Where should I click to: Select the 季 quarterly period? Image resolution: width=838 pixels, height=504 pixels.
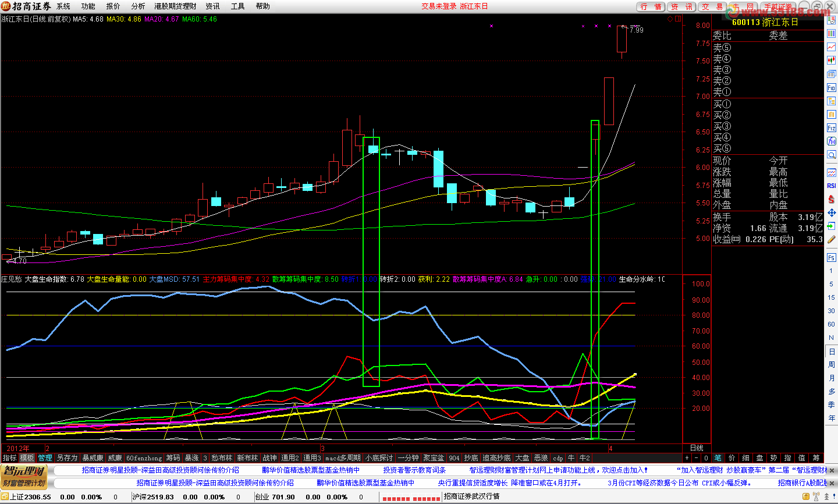point(832,405)
